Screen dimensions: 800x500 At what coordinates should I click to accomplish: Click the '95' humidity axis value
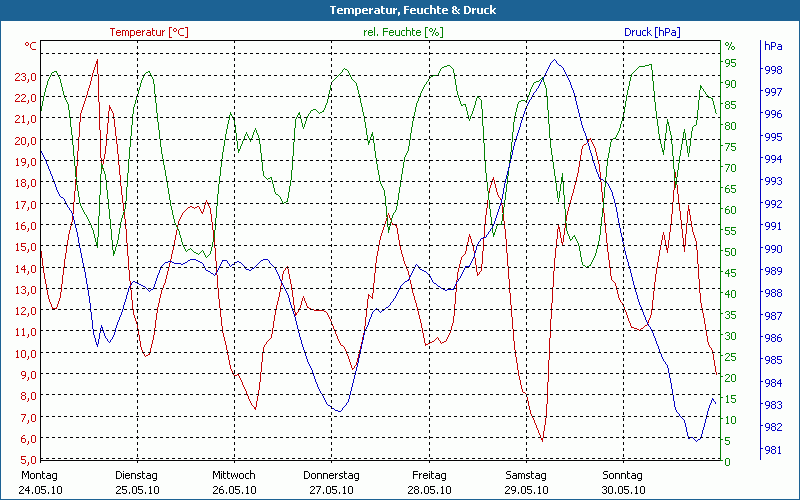coord(731,63)
